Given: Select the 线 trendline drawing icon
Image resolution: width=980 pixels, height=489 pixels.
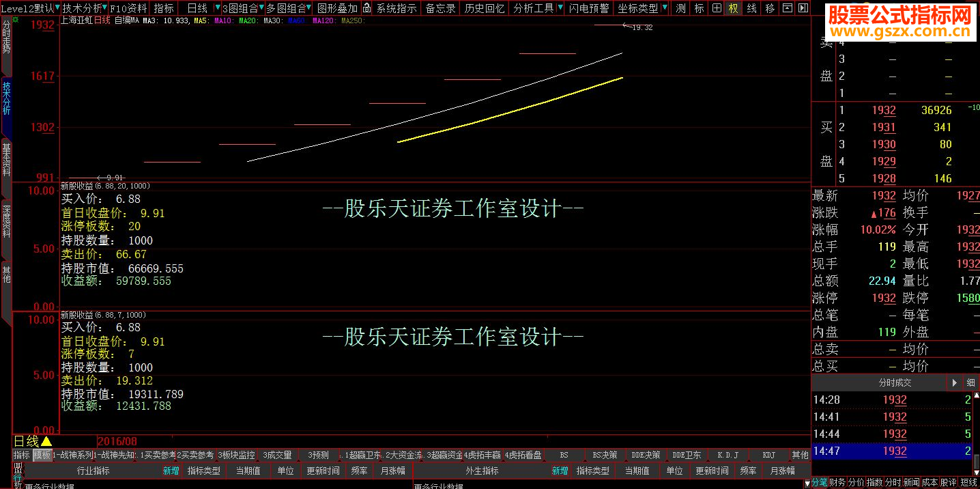Looking at the screenshot, I should pyautogui.click(x=751, y=7).
